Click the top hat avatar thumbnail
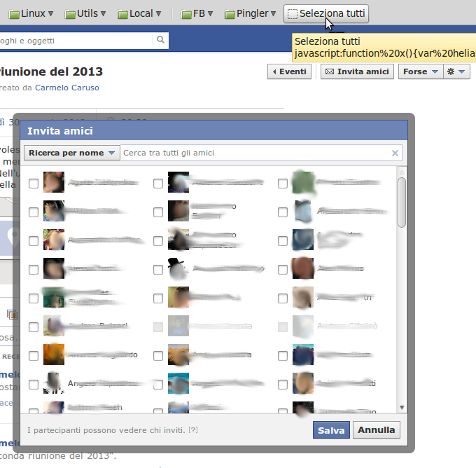The image size is (476, 468). point(178,268)
